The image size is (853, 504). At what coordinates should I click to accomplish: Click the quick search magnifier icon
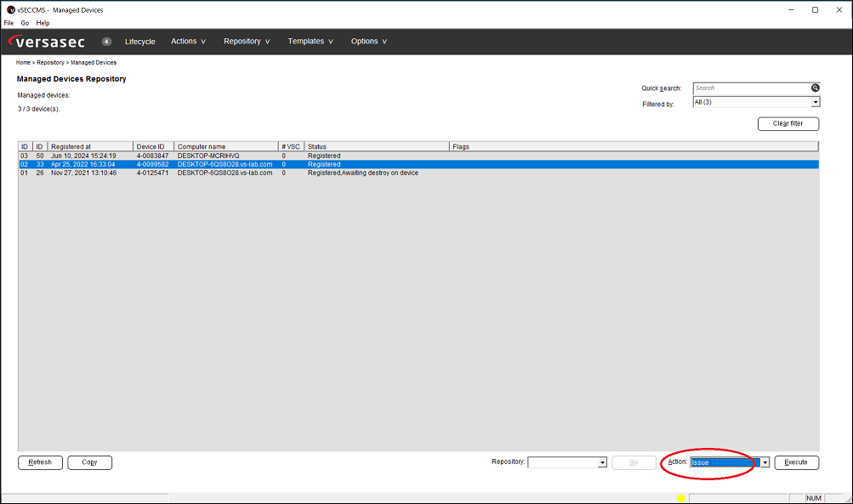815,88
